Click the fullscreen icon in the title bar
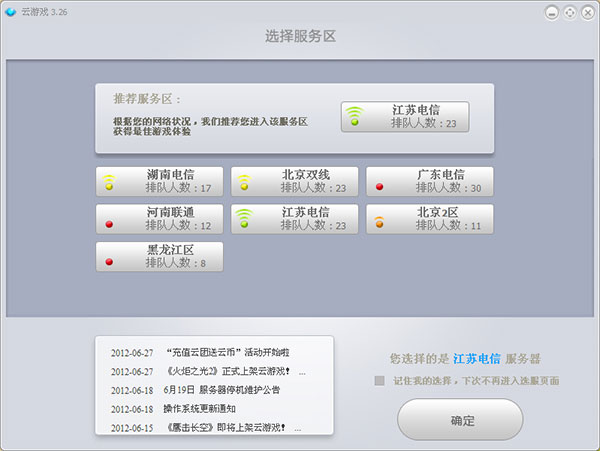The image size is (600, 451). (x=569, y=12)
